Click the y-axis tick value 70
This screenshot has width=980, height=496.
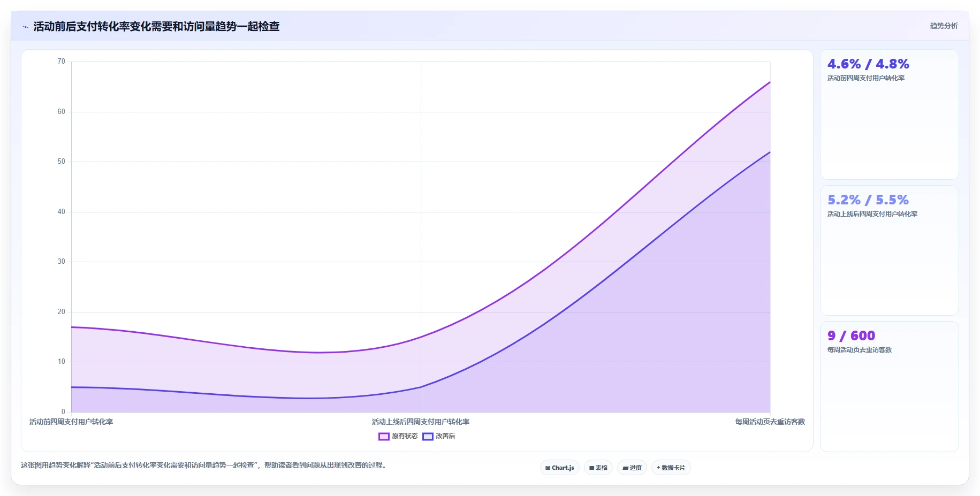[x=61, y=62]
